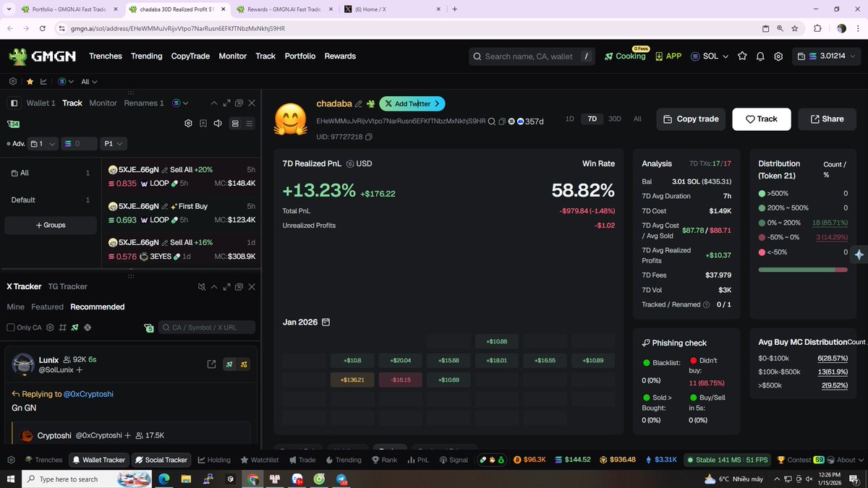
Task: Click the Share button
Action: 827,119
